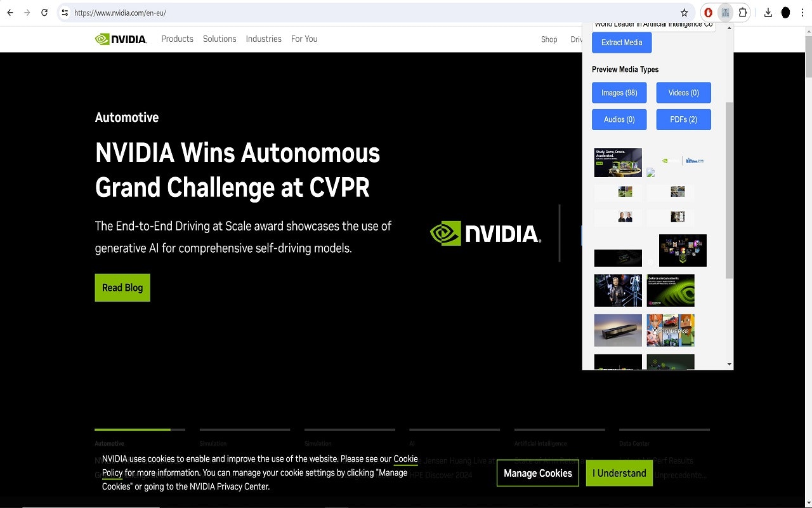
Task: Open NVIDIA CVPR logo thumbnail
Action: (683, 161)
